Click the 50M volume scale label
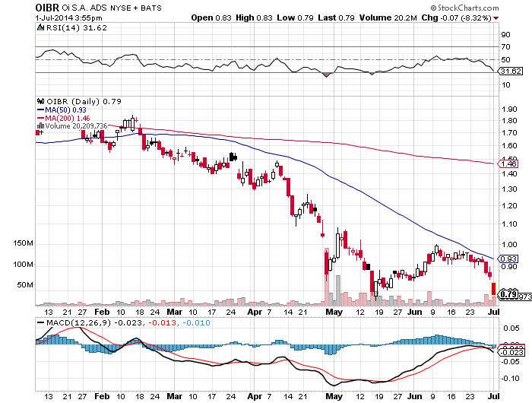Screen dimensions: 532x403 tap(25, 285)
